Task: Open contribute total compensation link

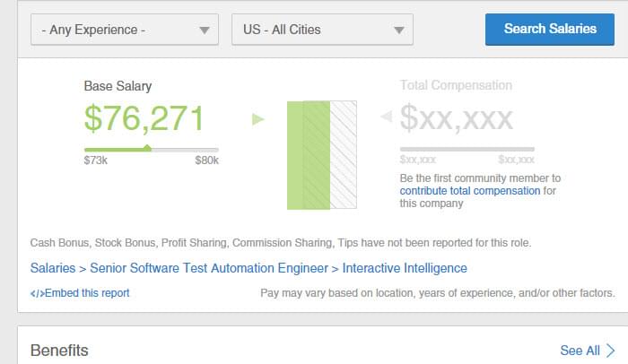Action: point(470,191)
